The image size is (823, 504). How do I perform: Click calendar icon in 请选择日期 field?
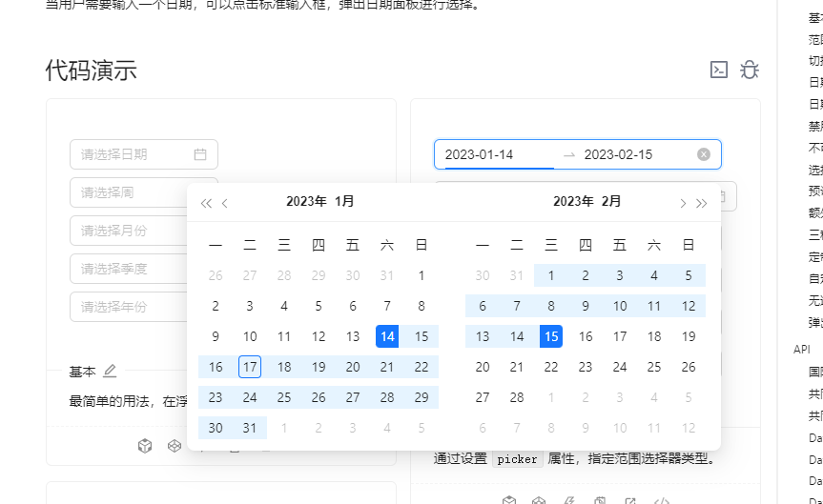200,154
